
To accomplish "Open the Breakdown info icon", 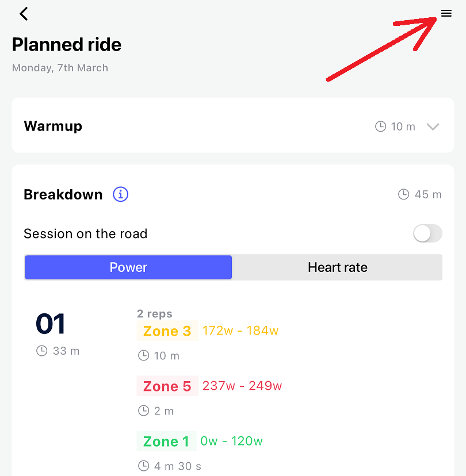I will click(121, 194).
